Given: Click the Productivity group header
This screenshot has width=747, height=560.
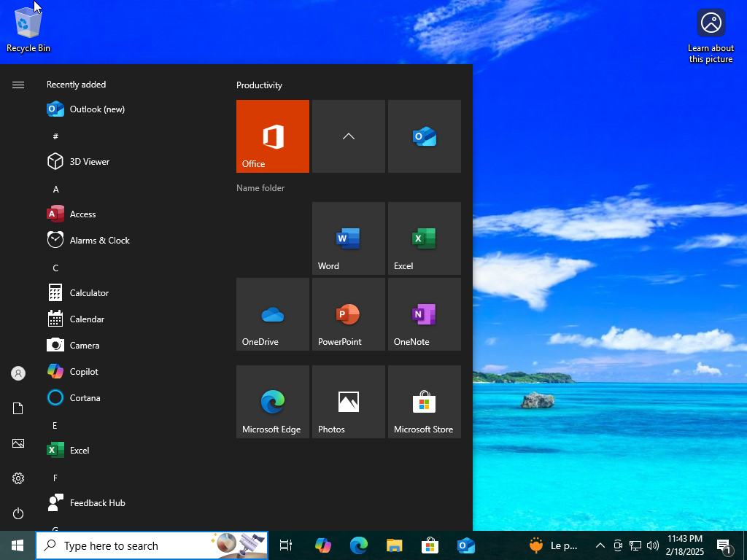Looking at the screenshot, I should 259,85.
